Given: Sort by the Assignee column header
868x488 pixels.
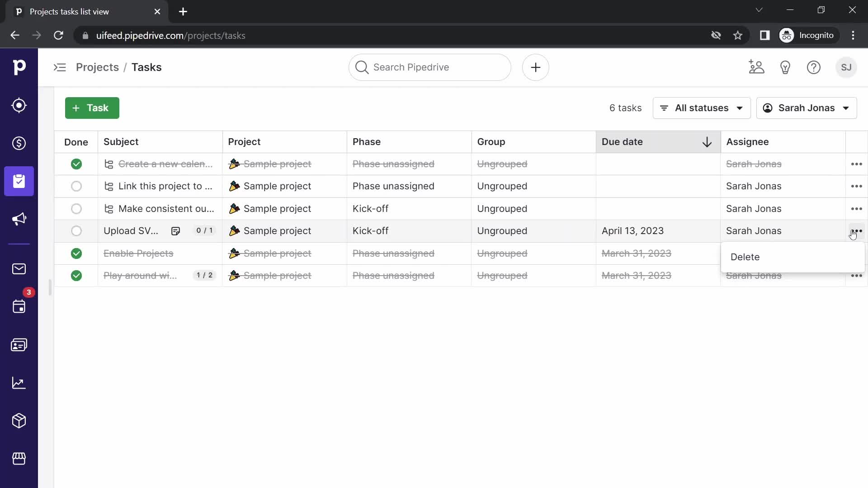Looking at the screenshot, I should (783, 142).
